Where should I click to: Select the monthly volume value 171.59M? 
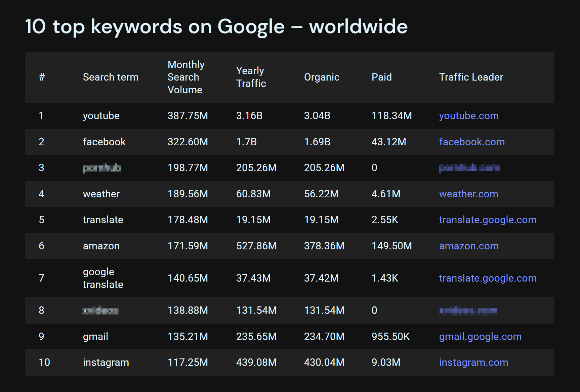188,246
